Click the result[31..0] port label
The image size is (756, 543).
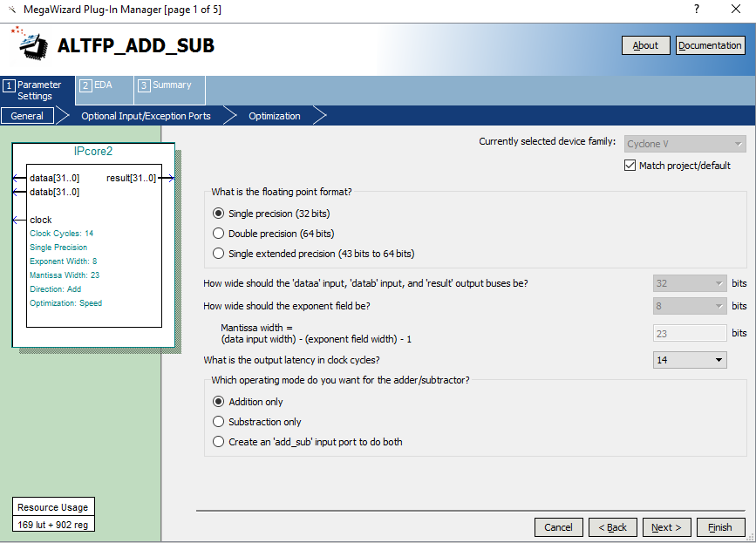click(131, 179)
